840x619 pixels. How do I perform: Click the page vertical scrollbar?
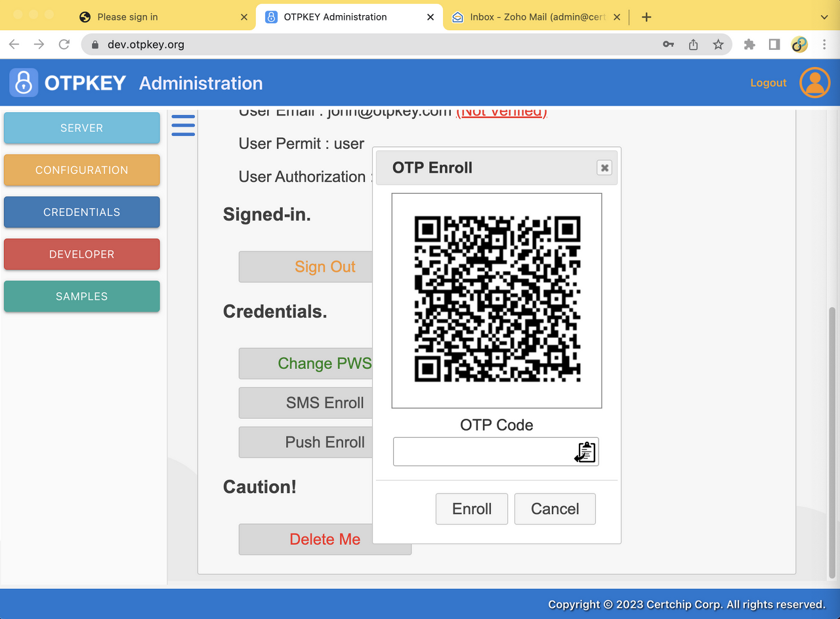coord(833,442)
